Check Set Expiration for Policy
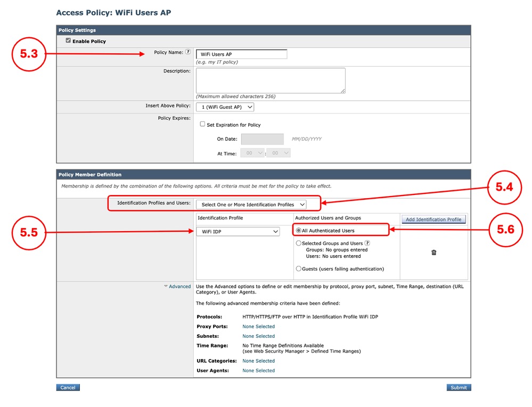Screen dimensions: 532x407 coord(202,124)
